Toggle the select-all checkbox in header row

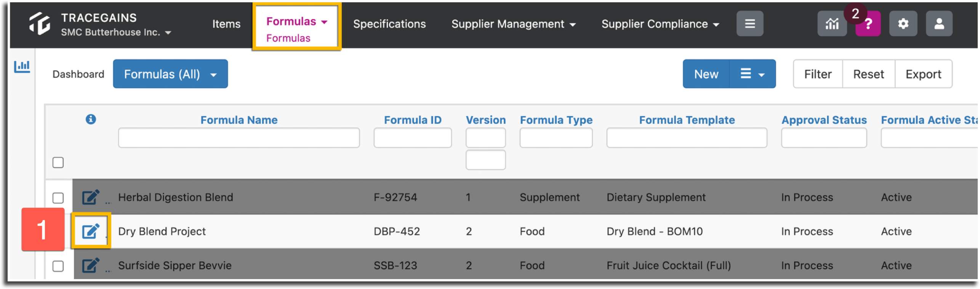(58, 162)
